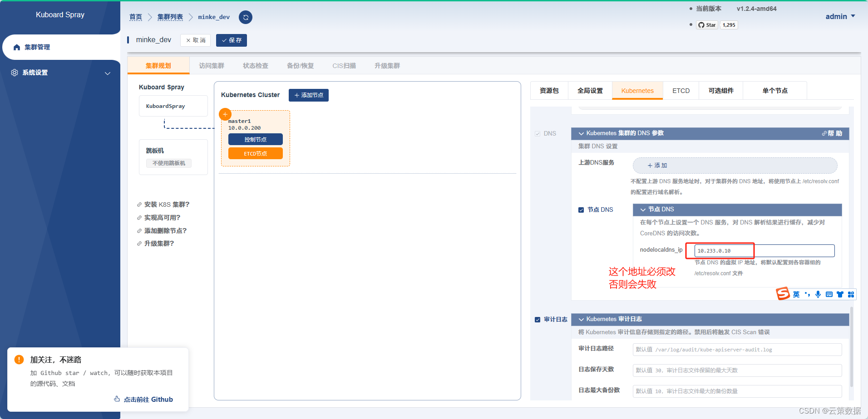
Task: Click the home icon in 集群管理
Action: tap(17, 47)
